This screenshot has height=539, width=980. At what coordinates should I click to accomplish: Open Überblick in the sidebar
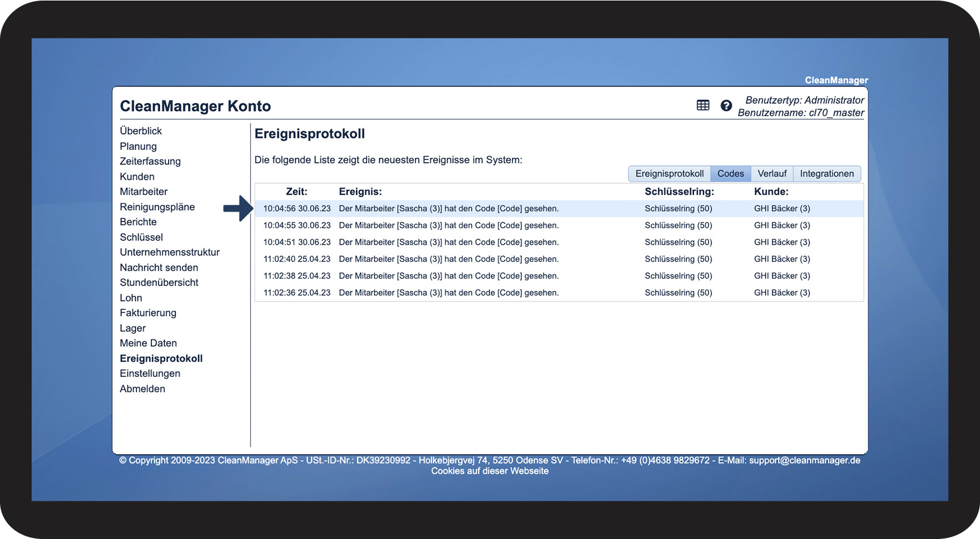[x=141, y=131]
